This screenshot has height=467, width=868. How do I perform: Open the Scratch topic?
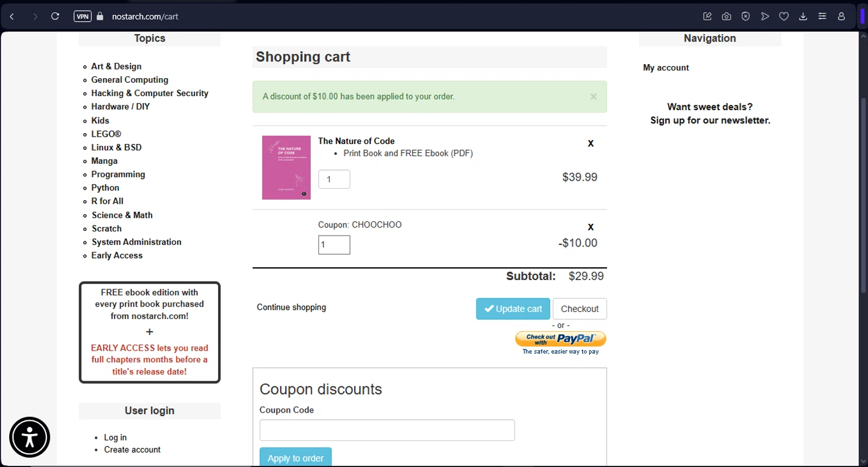coord(106,229)
